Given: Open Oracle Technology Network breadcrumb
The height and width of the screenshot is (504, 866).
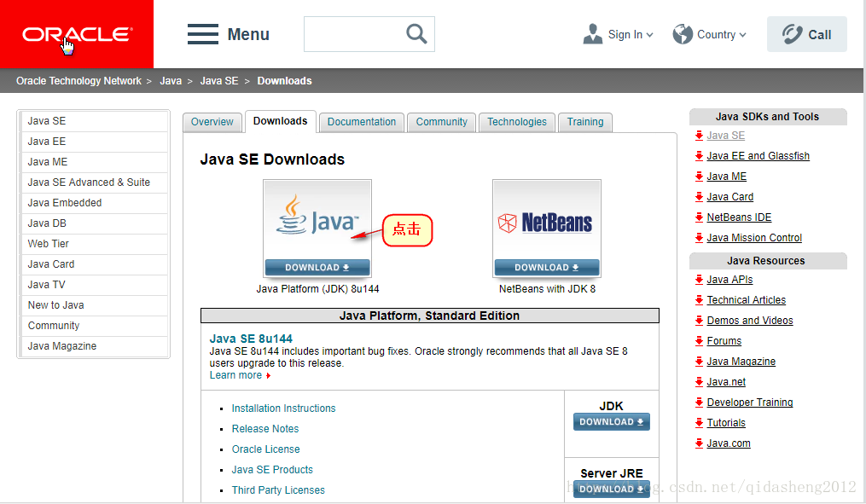Looking at the screenshot, I should click(x=78, y=81).
